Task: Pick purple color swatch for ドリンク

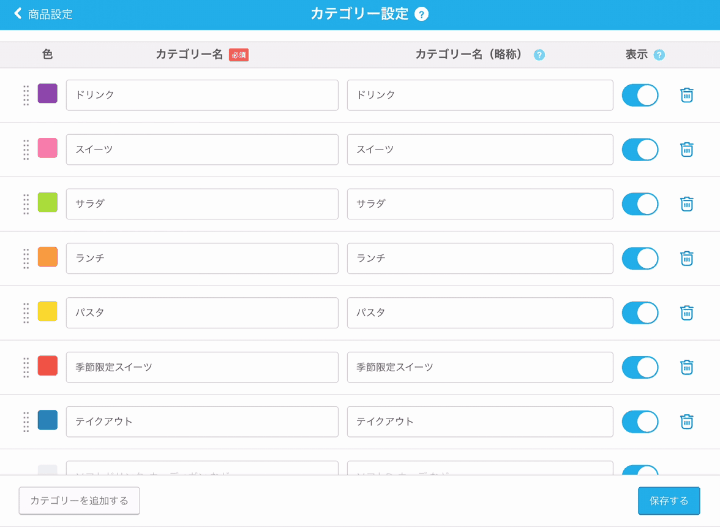Action: [x=48, y=93]
